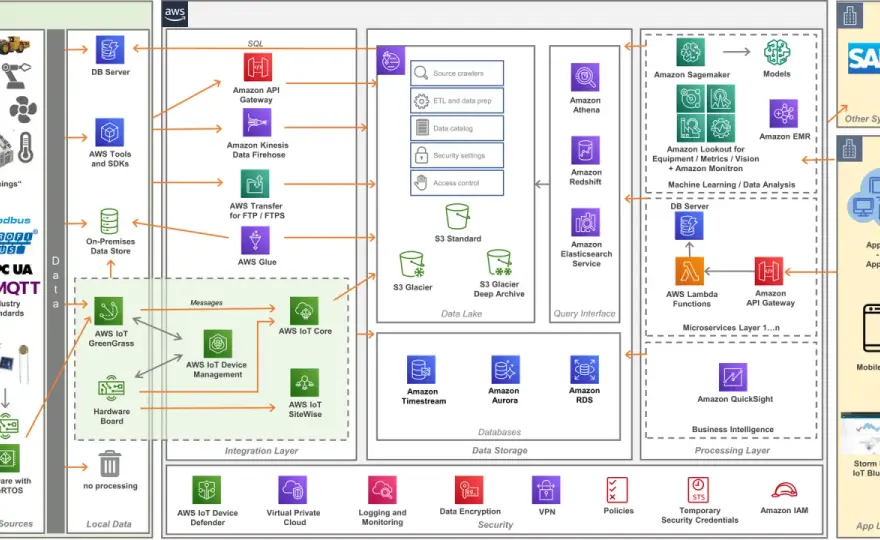Click the Logging and Monitoring icon
The image size is (880, 540).
point(382,490)
